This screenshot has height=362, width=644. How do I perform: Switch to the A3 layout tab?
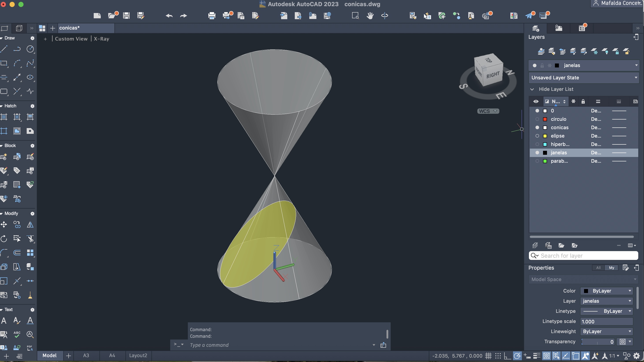86,356
